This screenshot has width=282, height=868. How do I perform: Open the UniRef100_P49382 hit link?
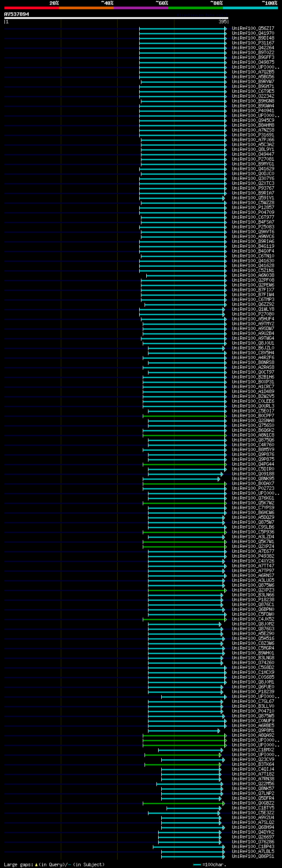(253, 556)
